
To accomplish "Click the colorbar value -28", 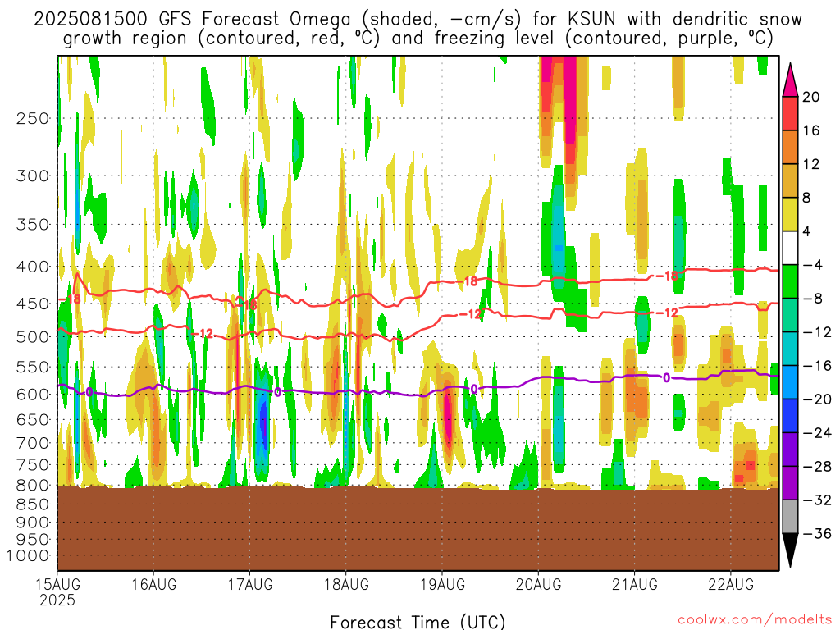I will (x=816, y=467).
